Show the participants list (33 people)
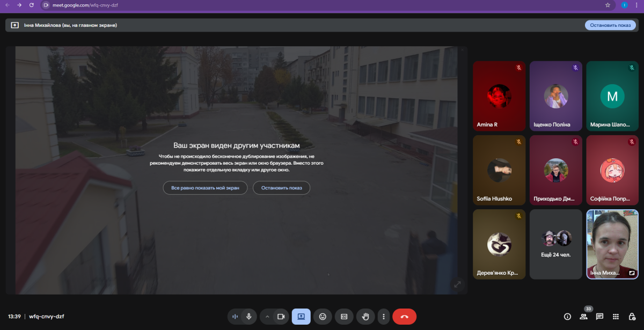This screenshot has height=330, width=644. tap(583, 317)
